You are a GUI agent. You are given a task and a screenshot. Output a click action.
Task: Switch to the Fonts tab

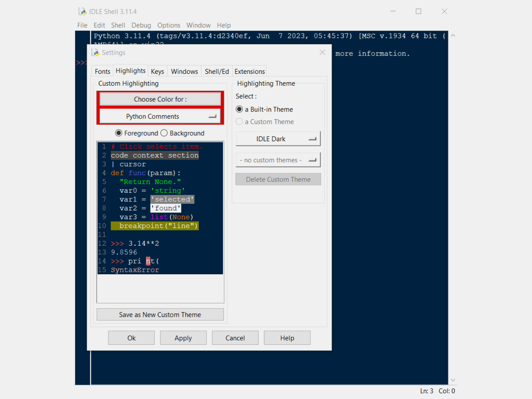[102, 72]
